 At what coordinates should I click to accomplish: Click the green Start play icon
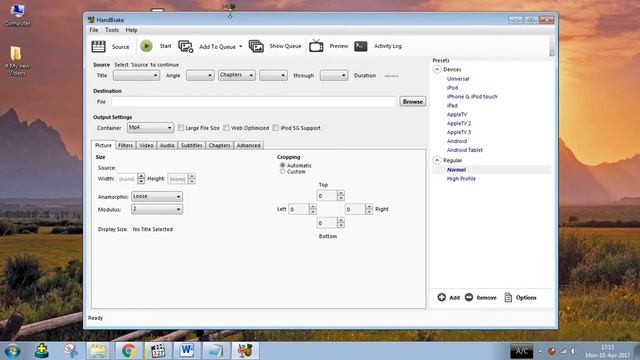pos(146,46)
